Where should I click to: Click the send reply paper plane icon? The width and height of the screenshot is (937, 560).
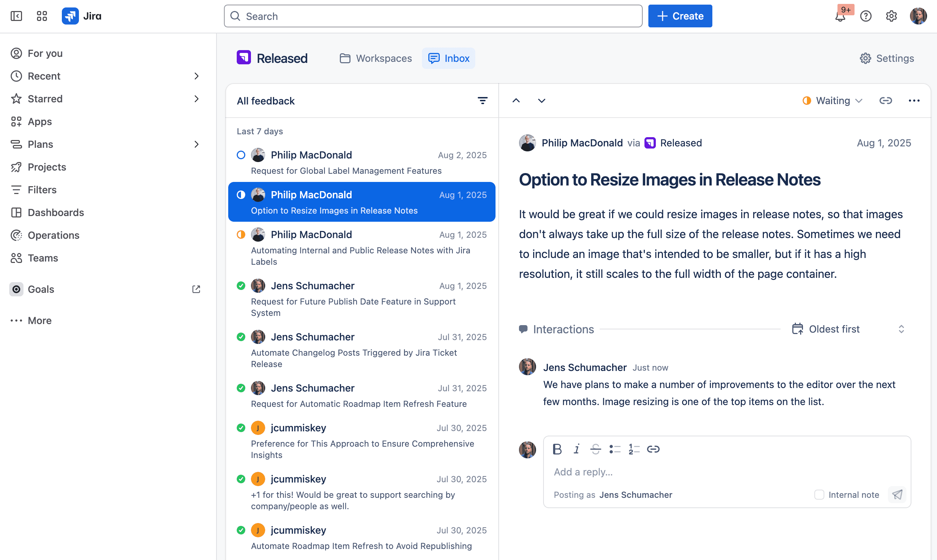(897, 494)
